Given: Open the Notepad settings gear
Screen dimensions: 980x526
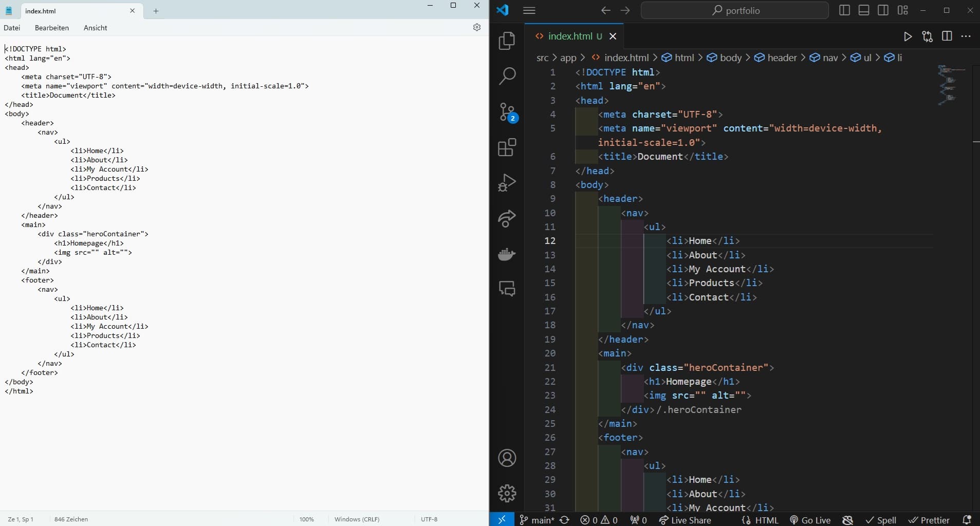Looking at the screenshot, I should tap(477, 27).
